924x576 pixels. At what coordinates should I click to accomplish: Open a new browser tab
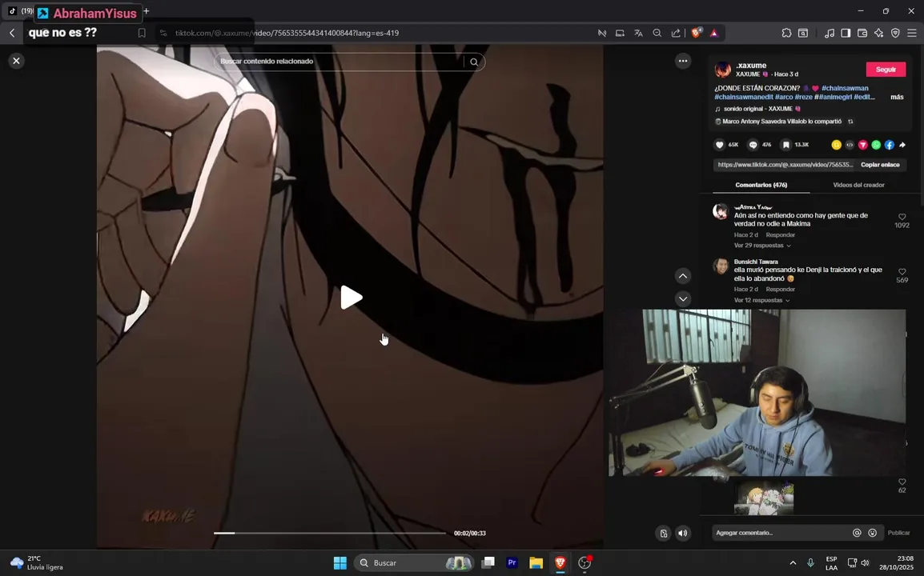pos(147,10)
